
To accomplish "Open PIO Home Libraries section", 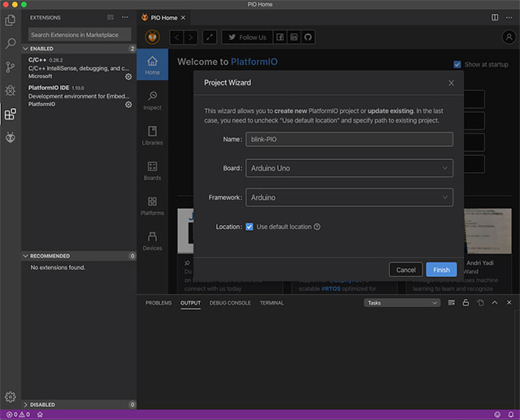I will (x=152, y=135).
